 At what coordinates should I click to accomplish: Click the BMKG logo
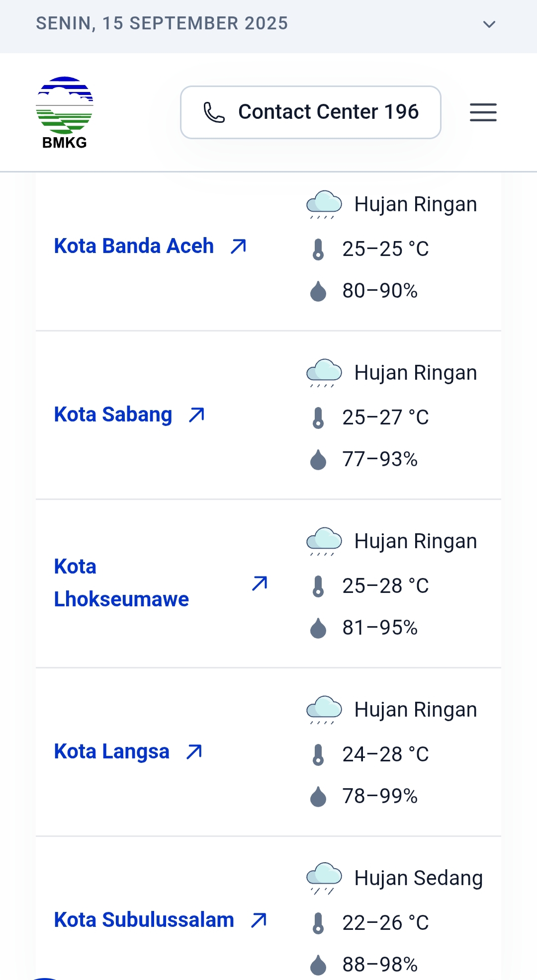65,113
